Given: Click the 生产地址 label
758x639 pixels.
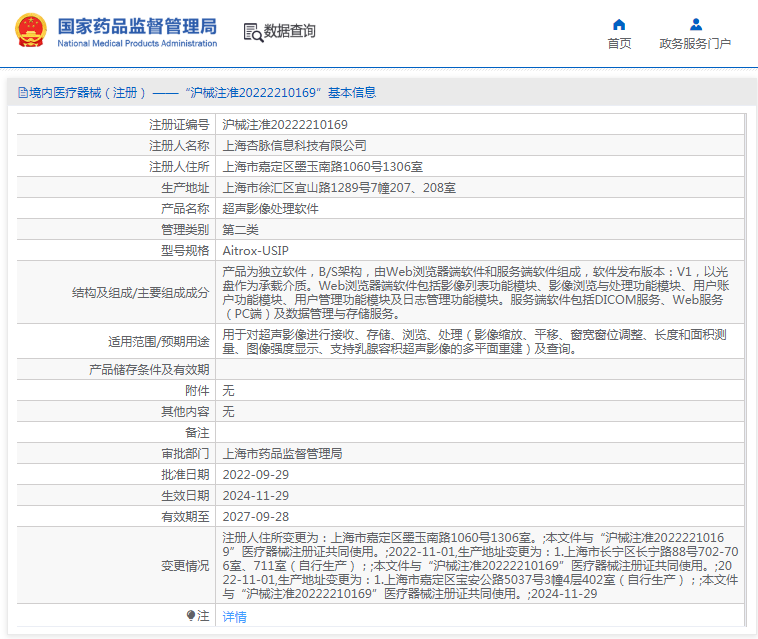Looking at the screenshot, I should [x=185, y=188].
